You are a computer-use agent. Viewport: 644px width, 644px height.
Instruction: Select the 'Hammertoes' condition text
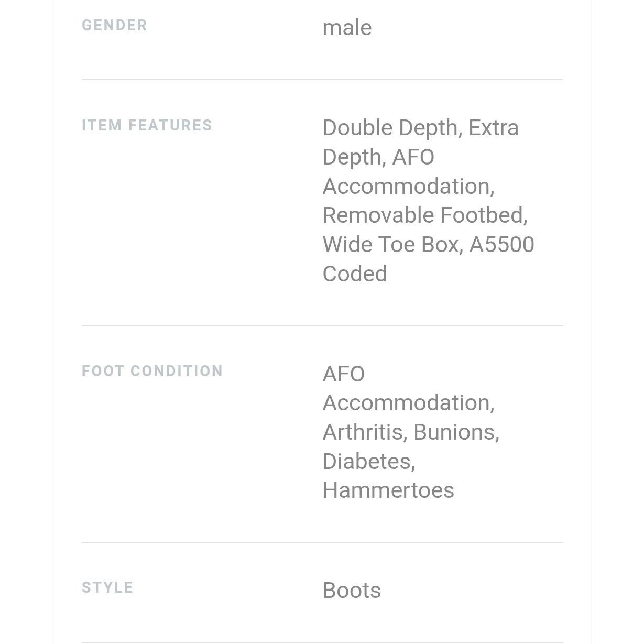388,490
